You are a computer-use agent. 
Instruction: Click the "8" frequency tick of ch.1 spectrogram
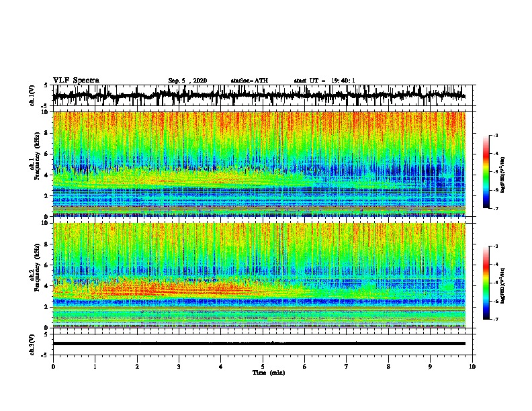tap(47, 133)
